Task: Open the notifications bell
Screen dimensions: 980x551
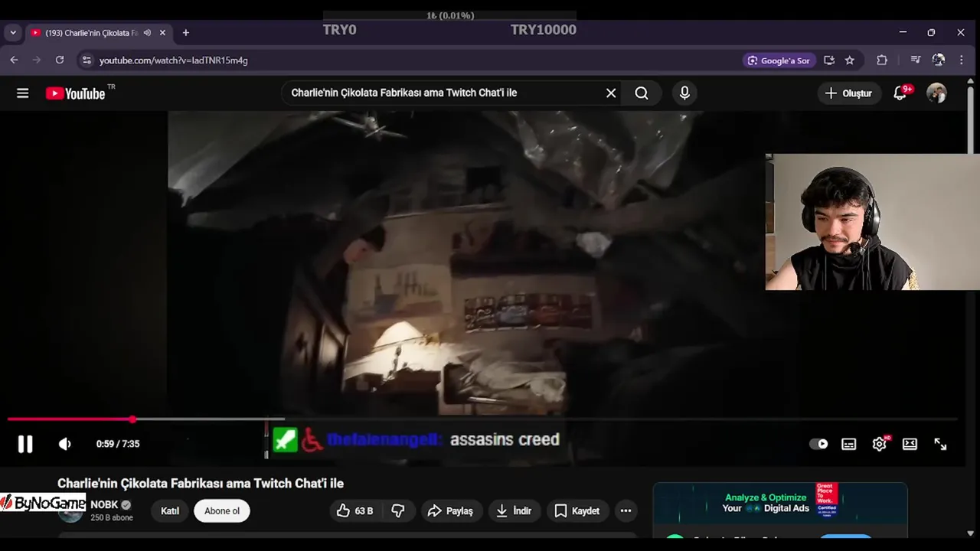Action: 900,93
